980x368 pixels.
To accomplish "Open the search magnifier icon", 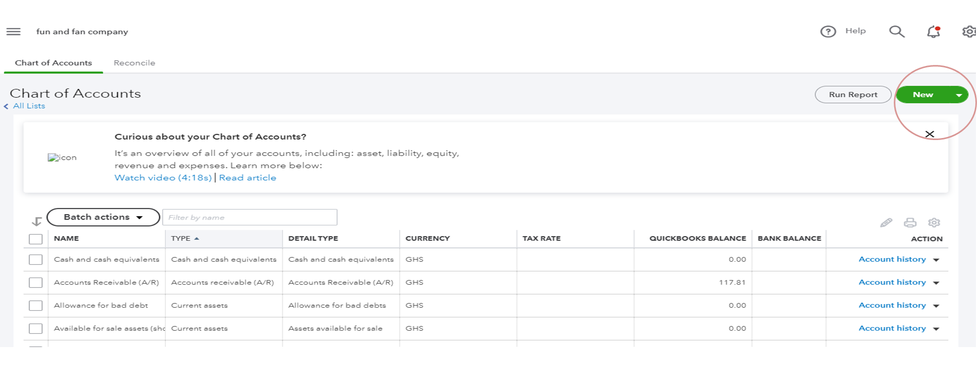I will pyautogui.click(x=897, y=32).
